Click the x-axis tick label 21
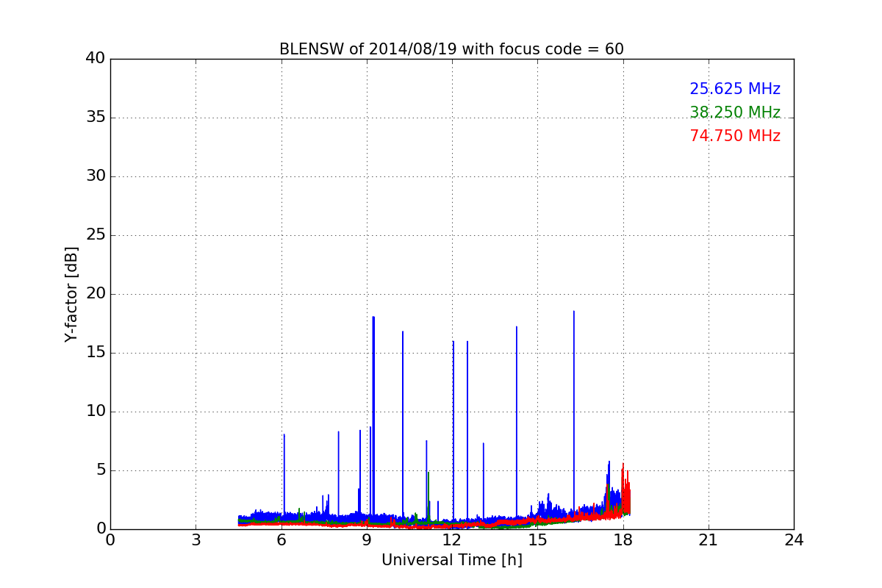 [x=709, y=539]
